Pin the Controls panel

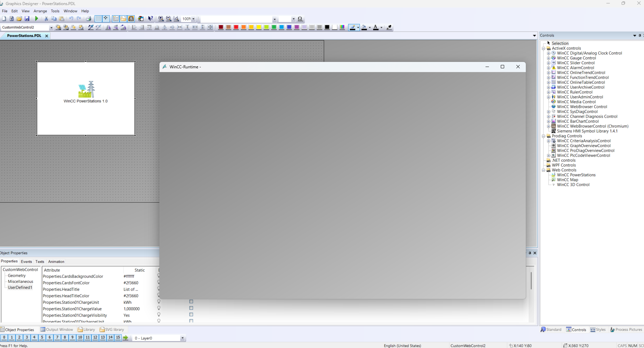[x=640, y=36]
